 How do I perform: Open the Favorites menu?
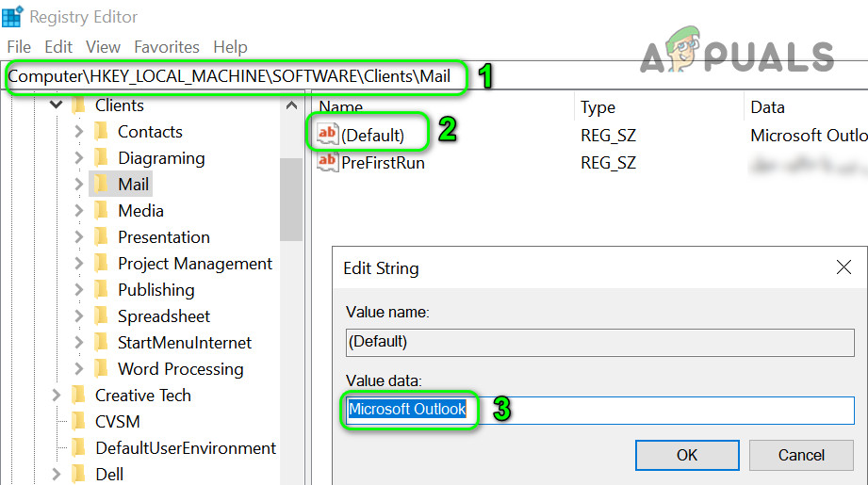tap(167, 47)
